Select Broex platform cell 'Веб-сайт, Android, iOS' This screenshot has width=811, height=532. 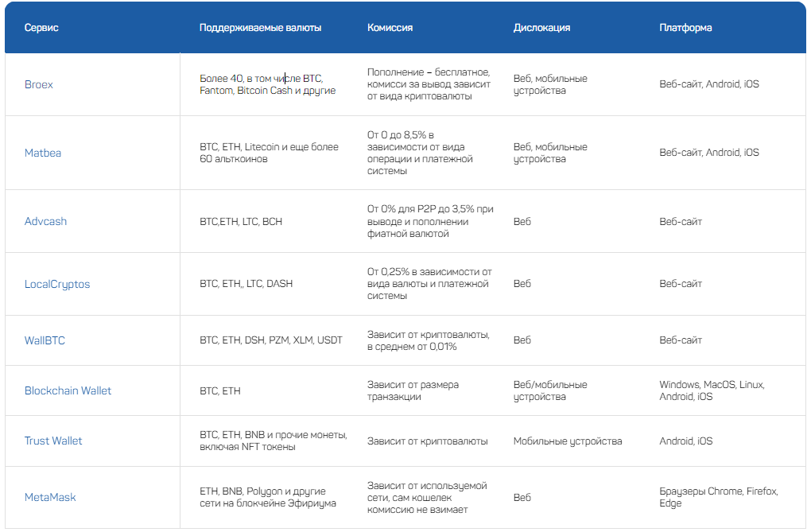709,83
